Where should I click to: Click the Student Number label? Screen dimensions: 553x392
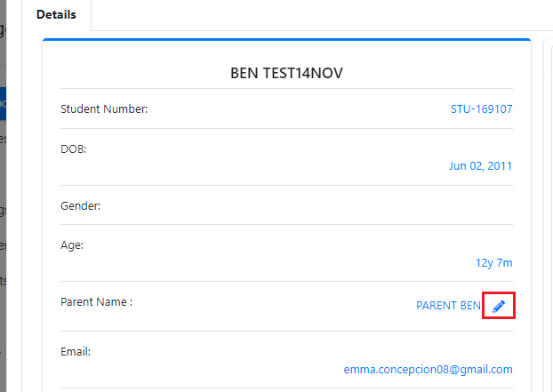104,109
